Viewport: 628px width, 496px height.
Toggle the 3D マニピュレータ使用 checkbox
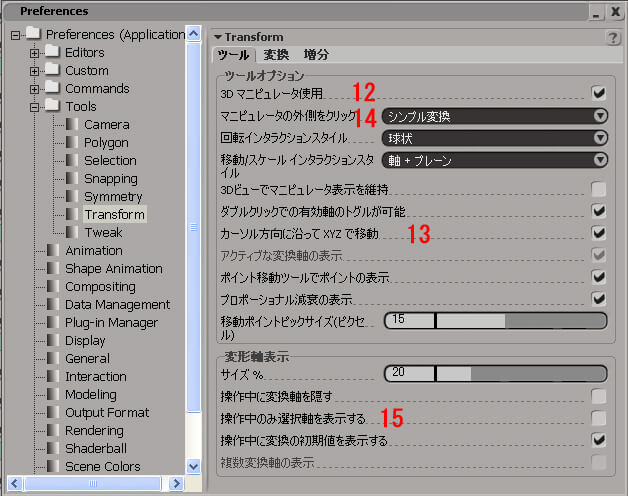(599, 93)
